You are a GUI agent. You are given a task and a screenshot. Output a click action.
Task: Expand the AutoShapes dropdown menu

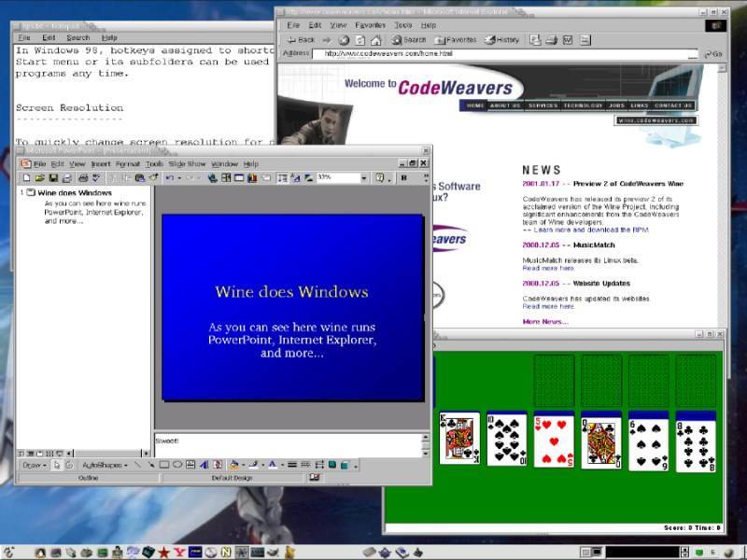point(104,464)
